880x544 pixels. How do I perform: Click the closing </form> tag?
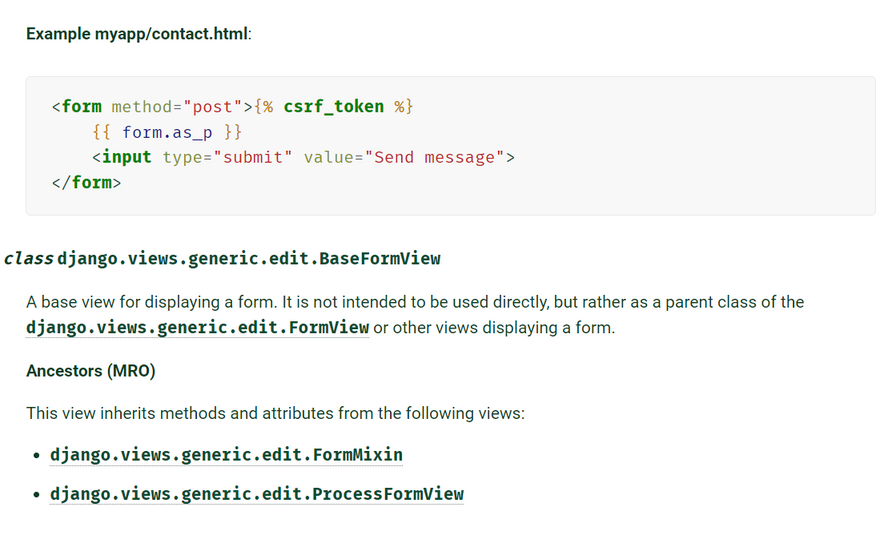(x=86, y=183)
